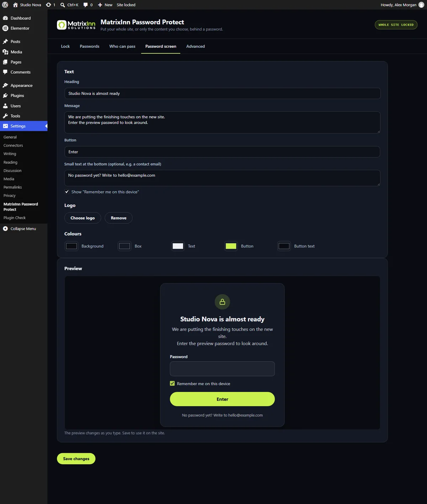Open the Users icon in sidebar
Viewport: 427px width, 504px height.
coord(5,106)
